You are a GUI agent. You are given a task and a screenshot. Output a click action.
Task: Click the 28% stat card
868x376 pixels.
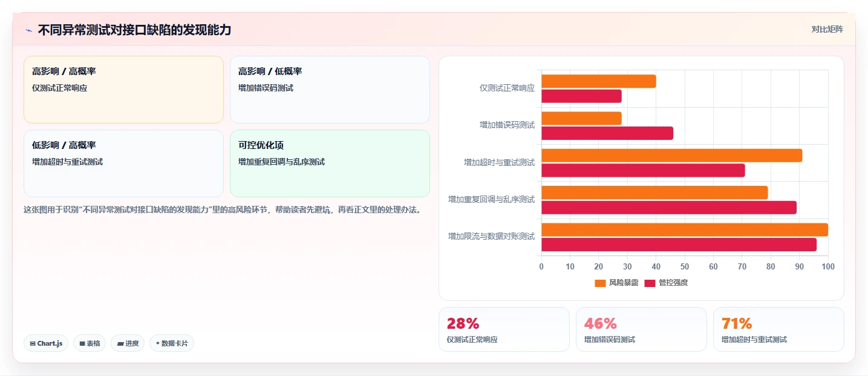point(504,329)
